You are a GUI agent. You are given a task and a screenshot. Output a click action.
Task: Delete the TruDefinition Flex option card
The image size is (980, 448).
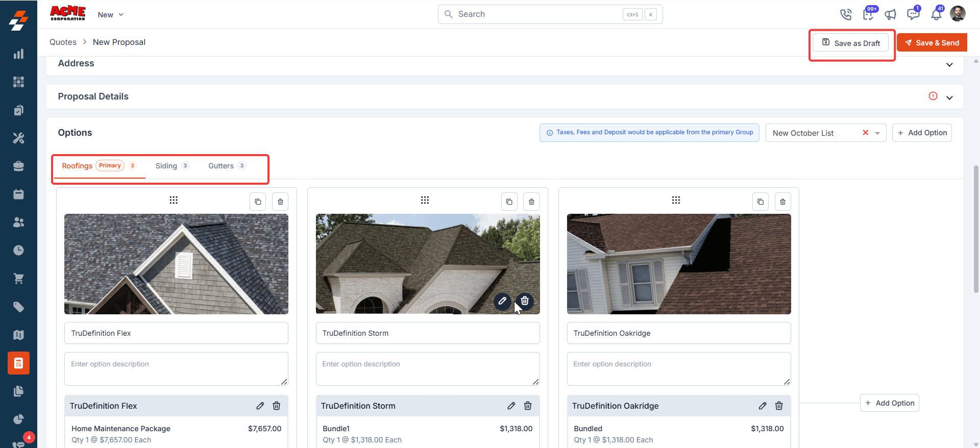tap(280, 202)
